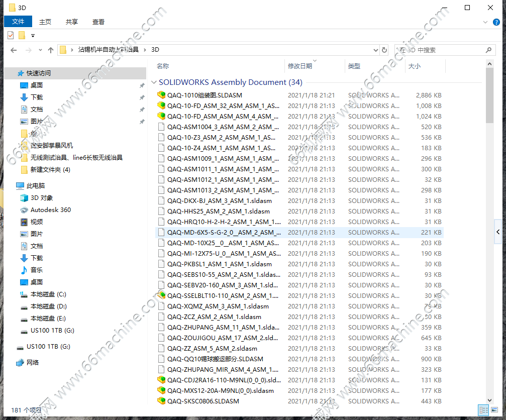Screen dimensions: 506x420
Task: Open 桌面 under quick access
Action: (37, 85)
